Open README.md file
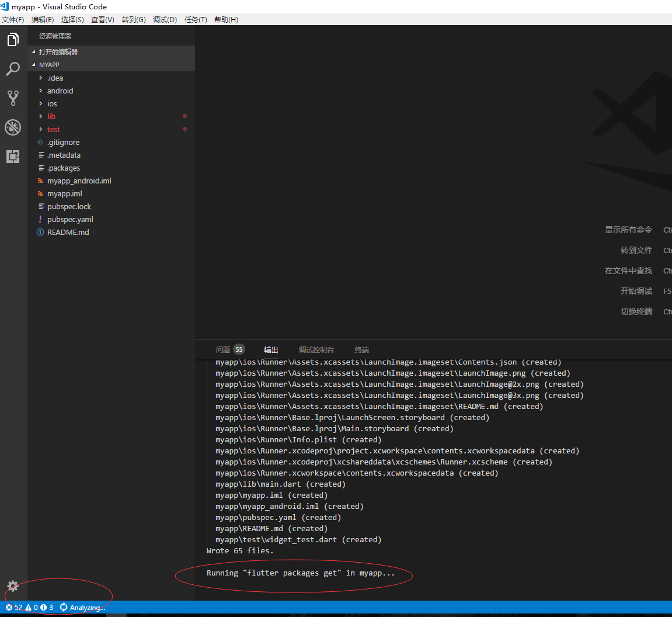 pos(68,232)
